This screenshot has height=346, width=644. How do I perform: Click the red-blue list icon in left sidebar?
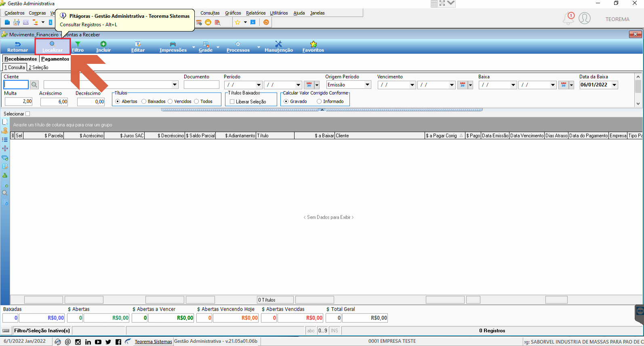[x=5, y=139]
